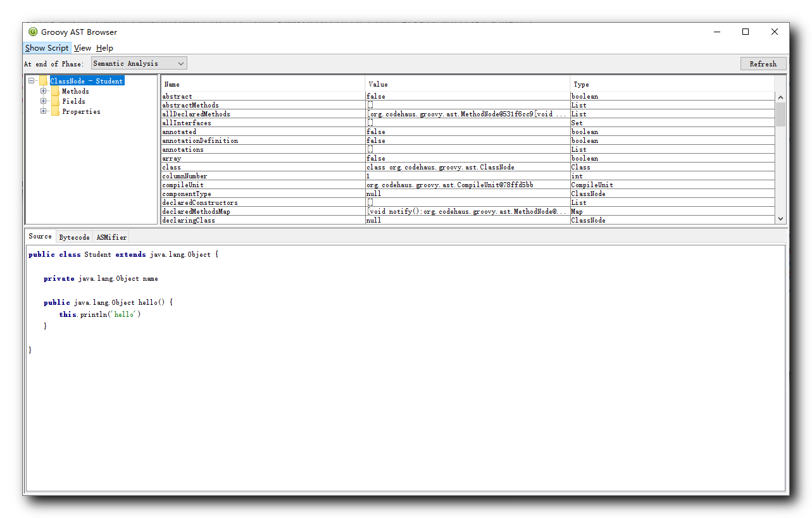Select the columnNumber property row
This screenshot has width=812, height=518.
pos(468,176)
